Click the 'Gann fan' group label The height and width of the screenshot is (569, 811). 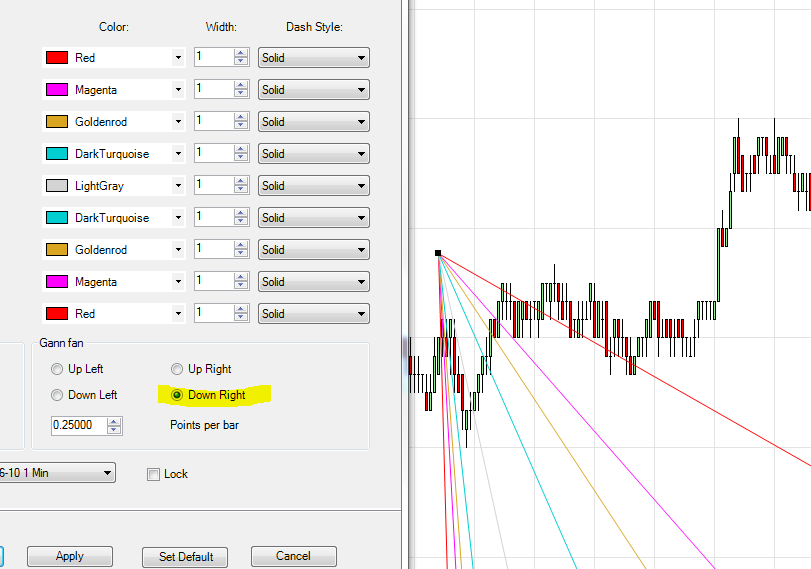(61, 343)
